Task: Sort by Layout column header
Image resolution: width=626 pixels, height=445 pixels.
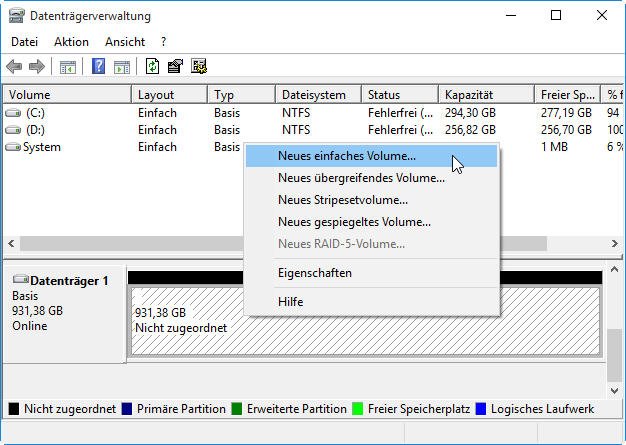Action: click(170, 95)
